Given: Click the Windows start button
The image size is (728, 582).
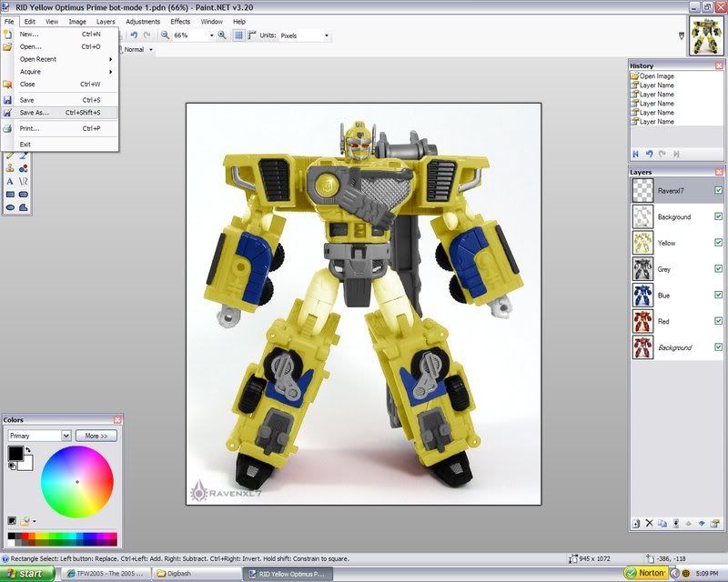Looking at the screenshot, I should click(x=27, y=574).
